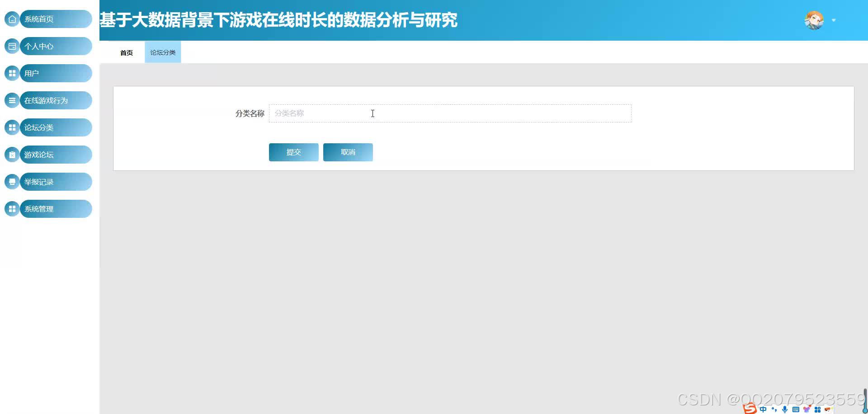
Task: Open the Sogou soft keyboard icon
Action: [x=796, y=409]
